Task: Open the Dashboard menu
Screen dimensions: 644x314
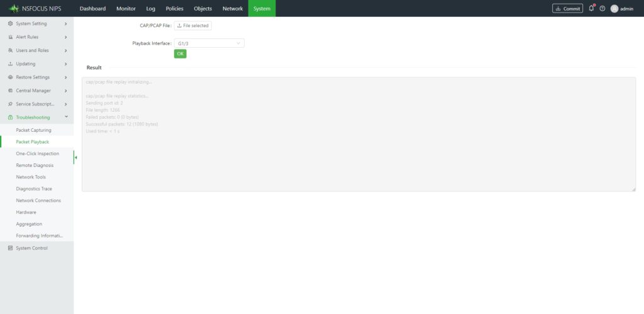Action: [92, 8]
